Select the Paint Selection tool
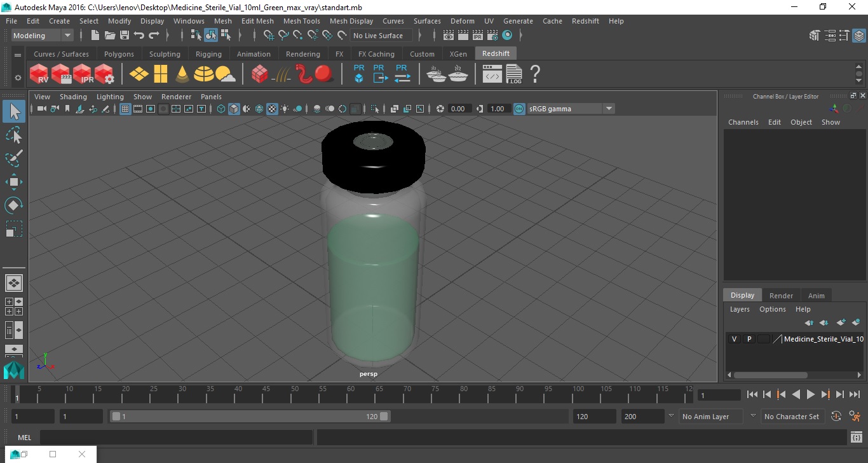 [14, 158]
